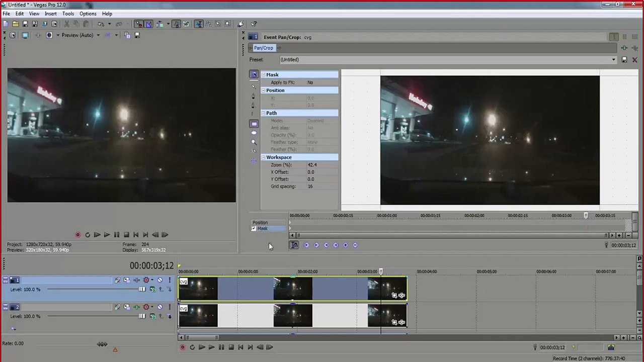Click event Pan/Crop icon on track 2 clip
This screenshot has width=644, height=362.
(394, 322)
